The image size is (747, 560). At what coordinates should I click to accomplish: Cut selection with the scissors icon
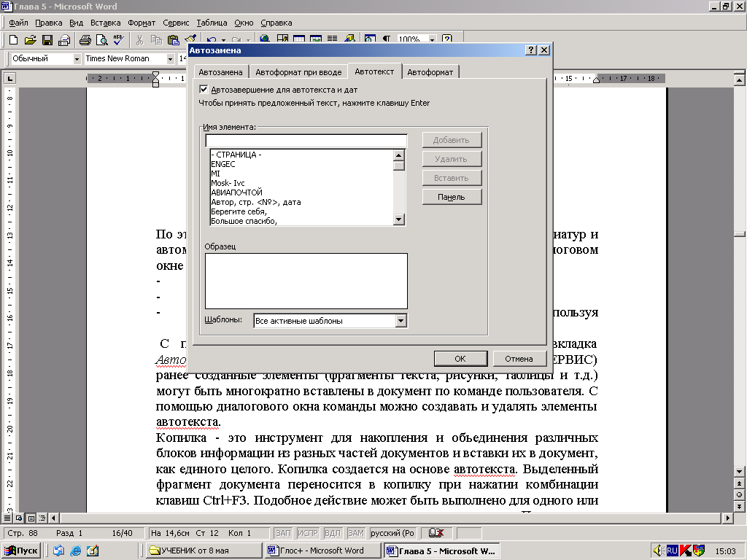click(x=139, y=40)
